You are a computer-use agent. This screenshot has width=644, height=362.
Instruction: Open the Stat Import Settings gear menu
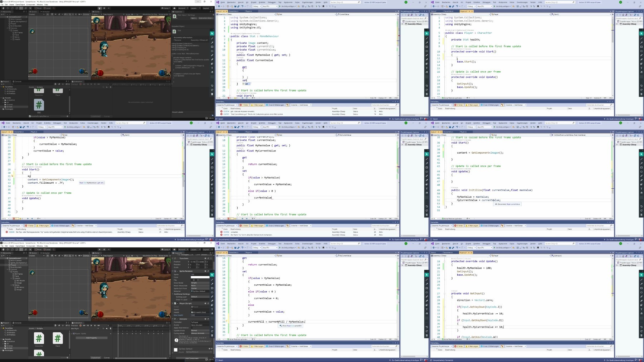click(x=214, y=15)
